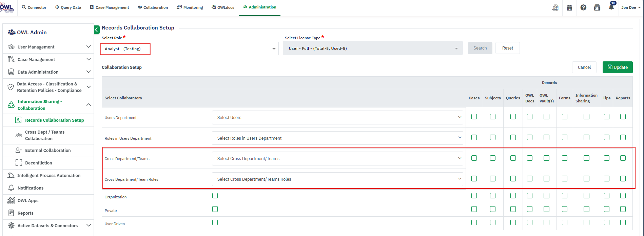Image resolution: width=644 pixels, height=236 pixels.
Task: Tick Reports checkbox in User Driven row
Action: tap(623, 222)
